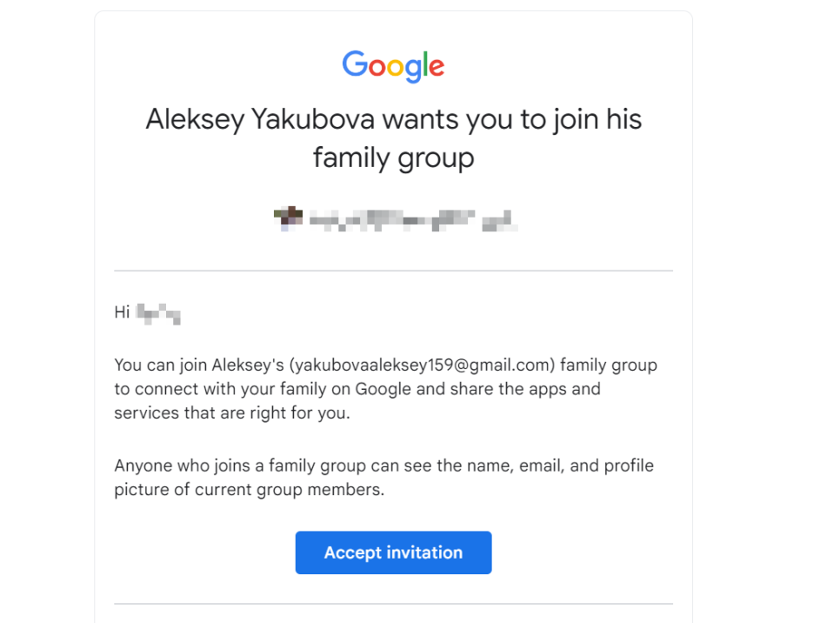
Task: Click the blurred profile picture avatar
Action: (x=288, y=218)
